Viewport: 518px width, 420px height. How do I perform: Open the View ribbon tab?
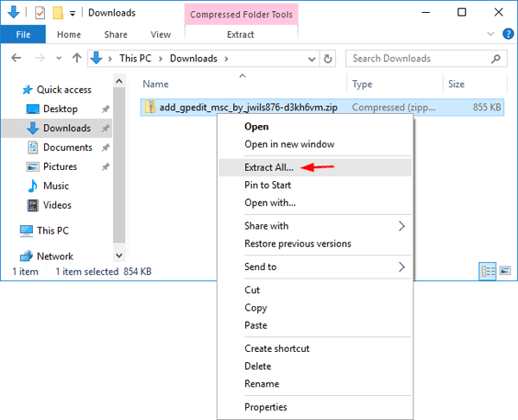coord(161,34)
